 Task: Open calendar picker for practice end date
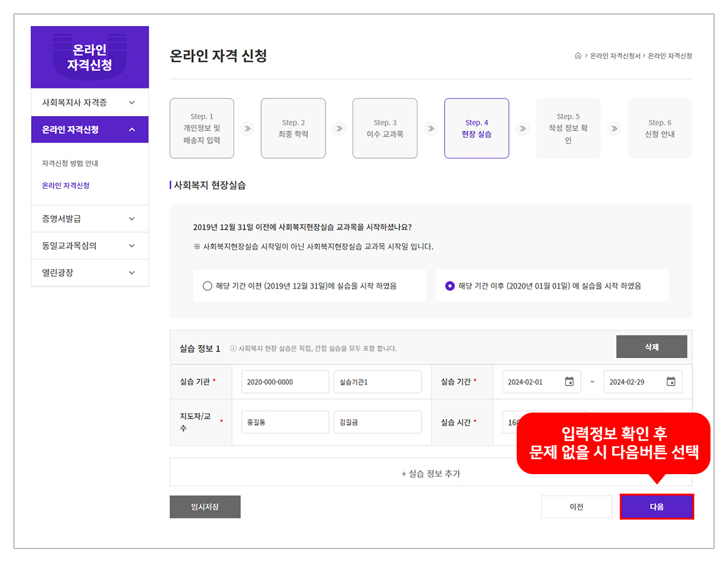671,382
